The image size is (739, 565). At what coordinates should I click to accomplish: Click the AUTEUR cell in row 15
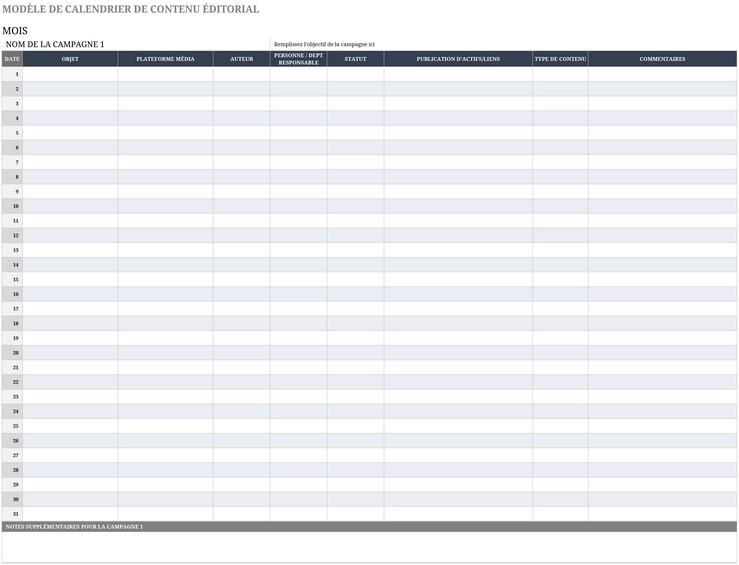(242, 279)
